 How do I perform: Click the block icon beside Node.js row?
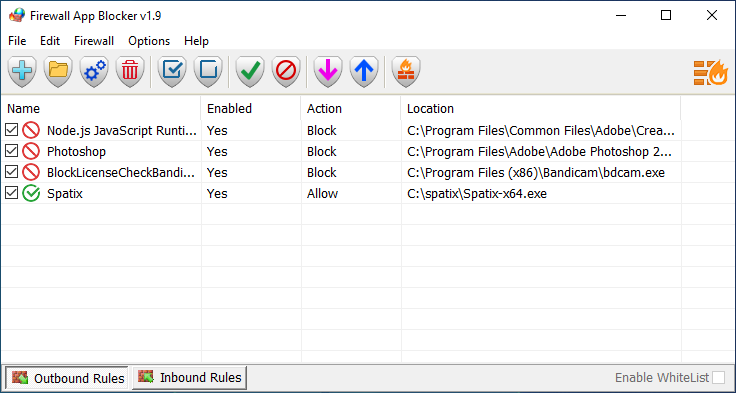click(x=31, y=131)
